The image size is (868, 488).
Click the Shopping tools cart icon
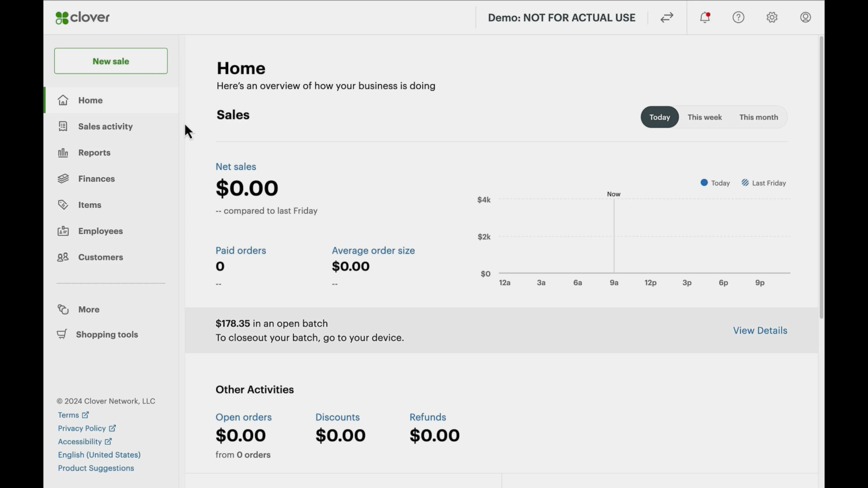[x=62, y=334]
